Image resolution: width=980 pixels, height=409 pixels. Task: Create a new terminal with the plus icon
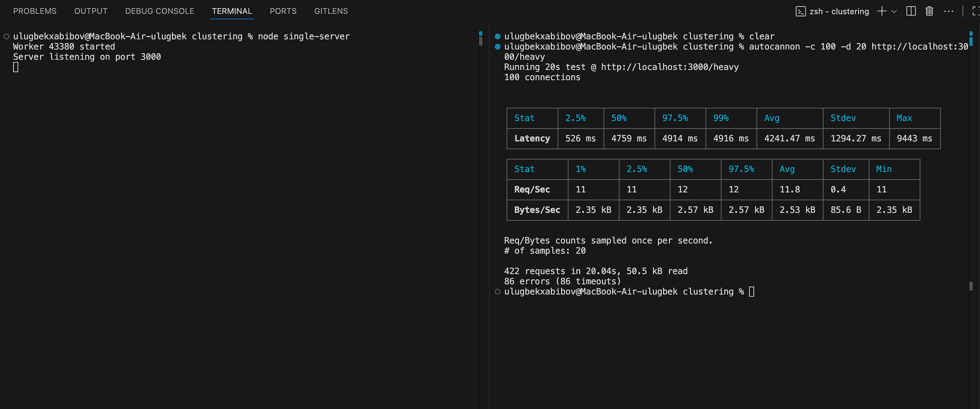882,11
